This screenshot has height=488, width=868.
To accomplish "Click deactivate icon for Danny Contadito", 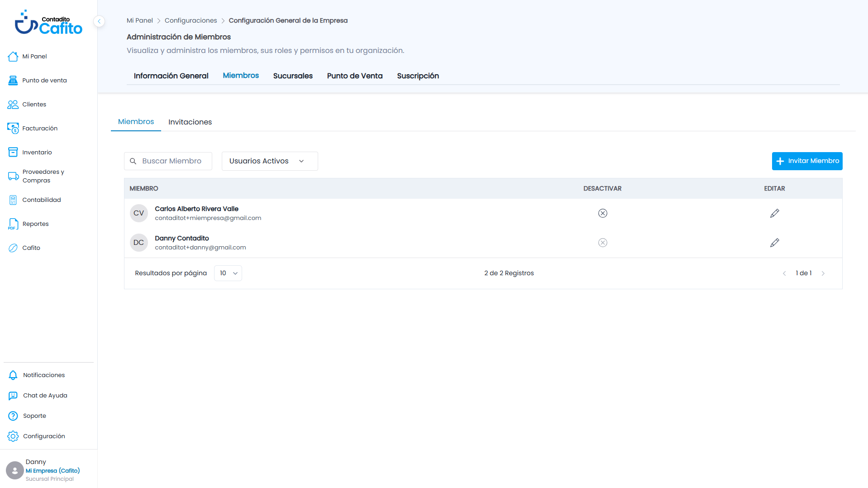I will (x=602, y=243).
